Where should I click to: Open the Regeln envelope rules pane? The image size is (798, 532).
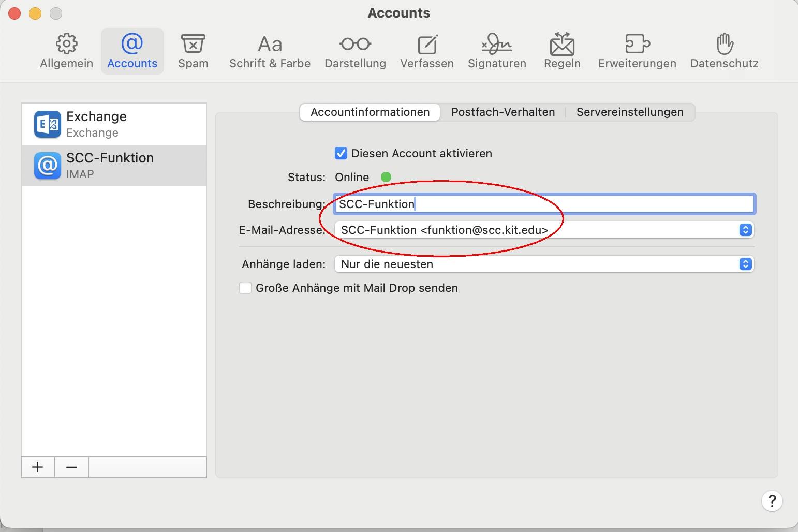click(562, 51)
